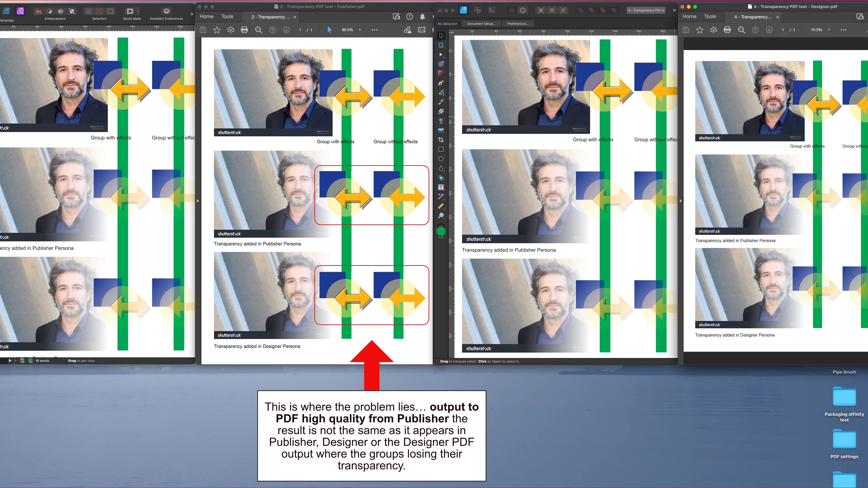The width and height of the screenshot is (868, 488).
Task: Toggle Quick Mask button
Action: pyautogui.click(x=130, y=11)
